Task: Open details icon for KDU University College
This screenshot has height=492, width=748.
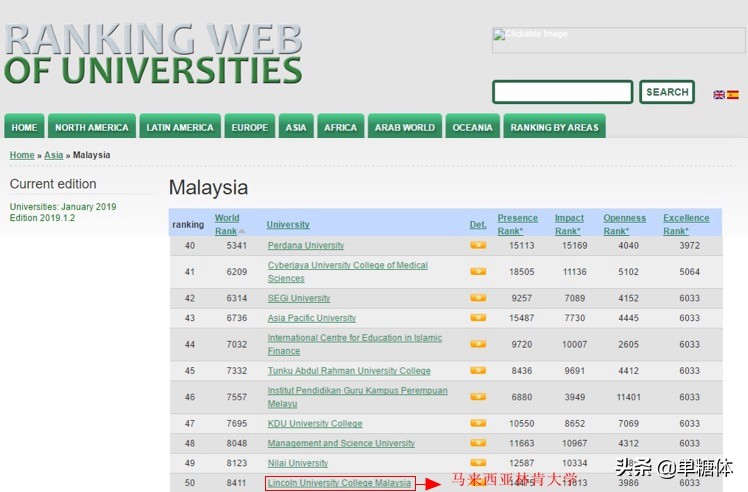Action: [478, 423]
